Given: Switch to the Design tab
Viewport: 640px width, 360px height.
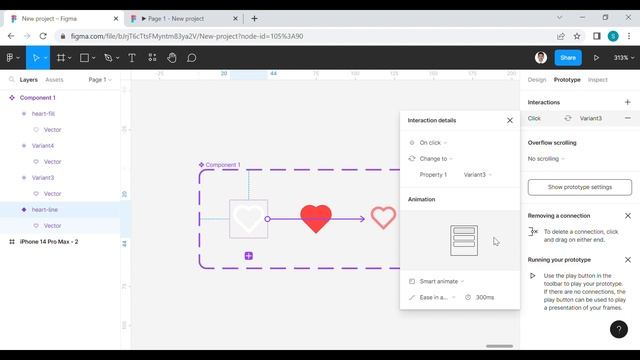Looking at the screenshot, I should point(537,80).
